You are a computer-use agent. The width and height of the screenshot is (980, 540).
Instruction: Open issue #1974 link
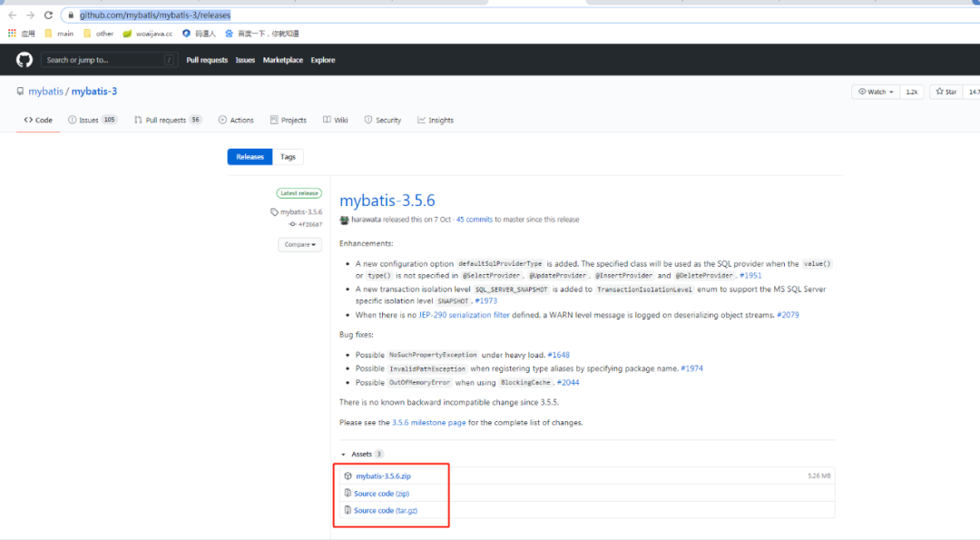point(691,368)
